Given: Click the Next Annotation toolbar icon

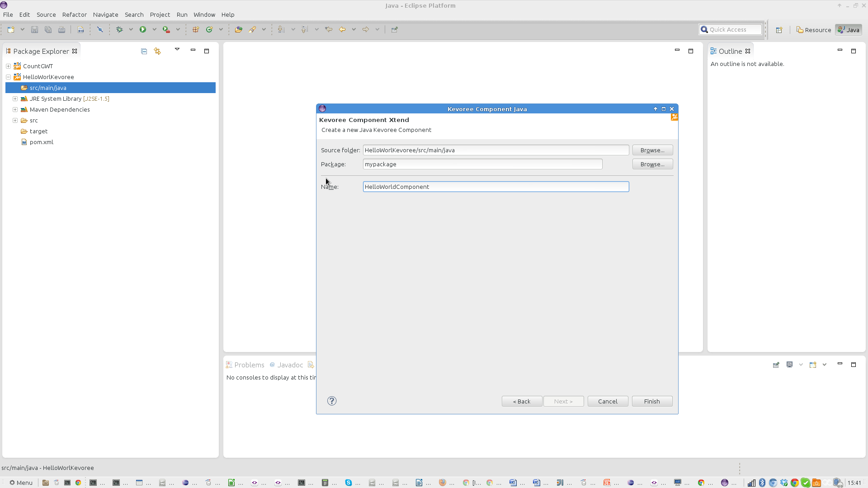Looking at the screenshot, I should click(x=281, y=29).
